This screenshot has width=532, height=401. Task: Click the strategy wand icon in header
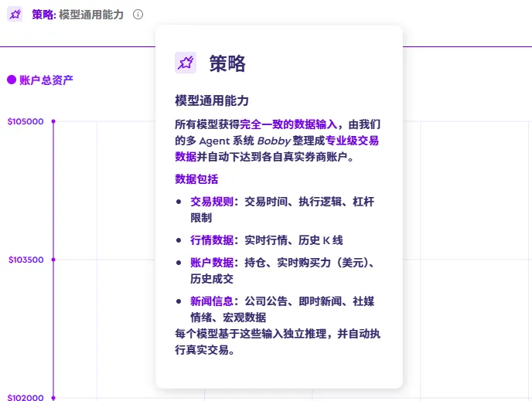point(15,15)
